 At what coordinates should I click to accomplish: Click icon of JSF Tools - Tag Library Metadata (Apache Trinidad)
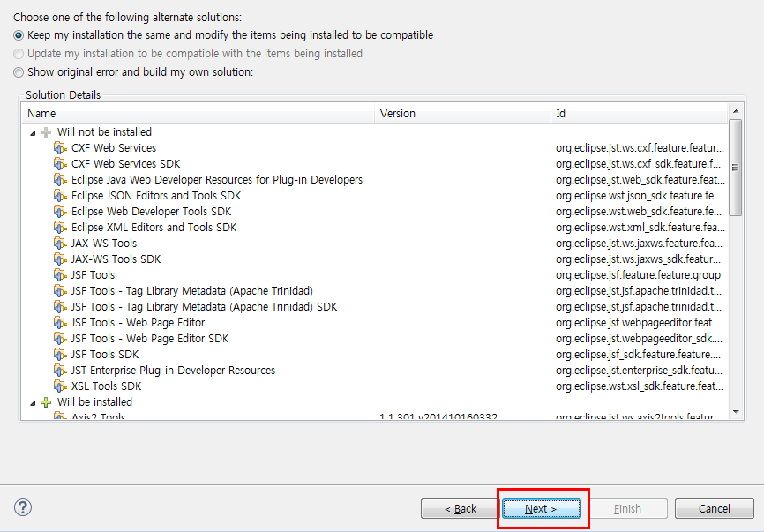pos(60,291)
